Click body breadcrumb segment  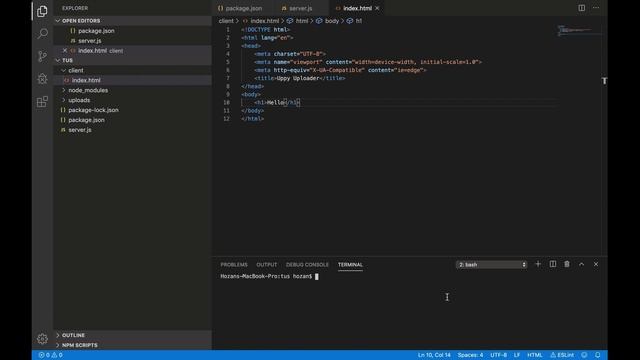point(328,21)
